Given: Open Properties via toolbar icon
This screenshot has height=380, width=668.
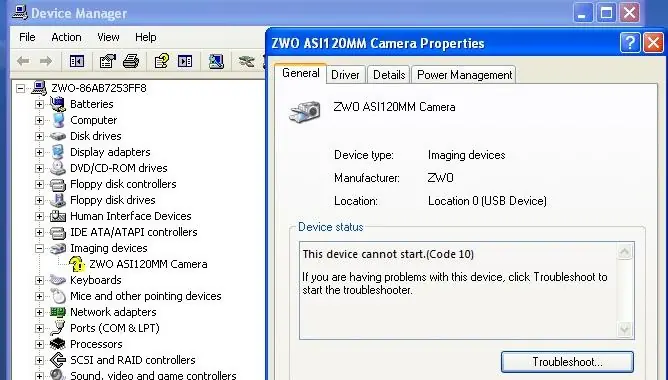Looking at the screenshot, I should (x=108, y=61).
